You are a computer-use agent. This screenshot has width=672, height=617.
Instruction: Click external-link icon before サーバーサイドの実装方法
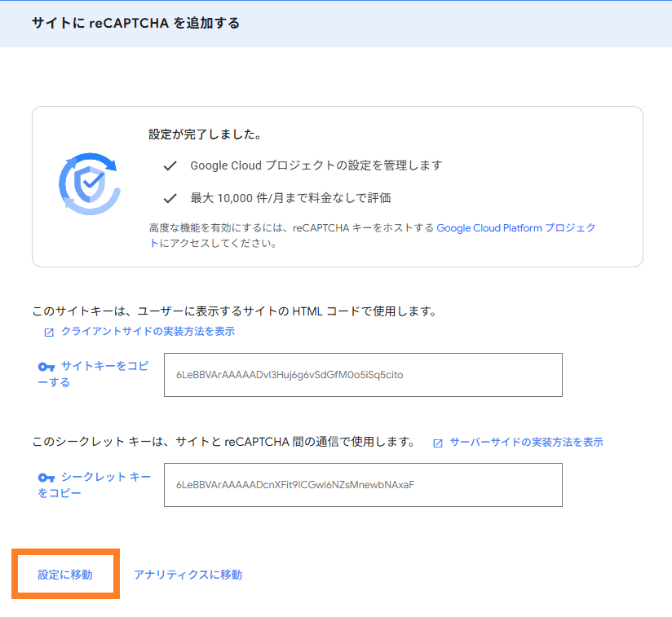tap(438, 443)
